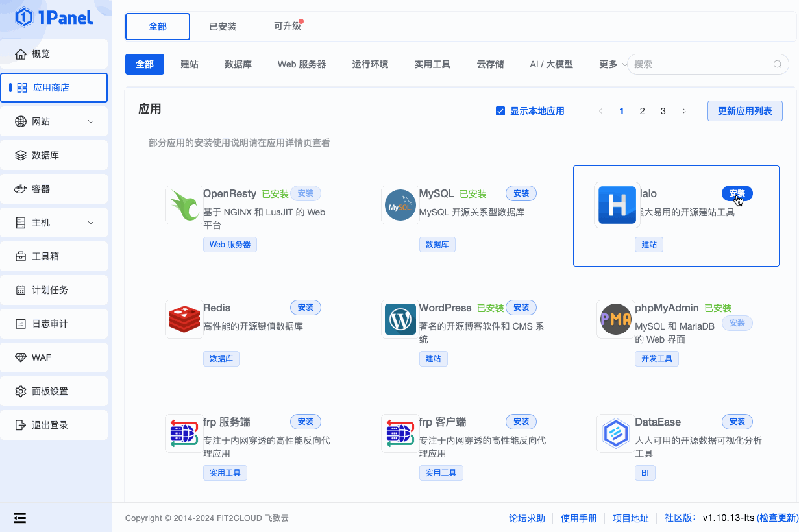Filter apps by Web 服务器 category
This screenshot has height=532, width=799.
click(302, 64)
